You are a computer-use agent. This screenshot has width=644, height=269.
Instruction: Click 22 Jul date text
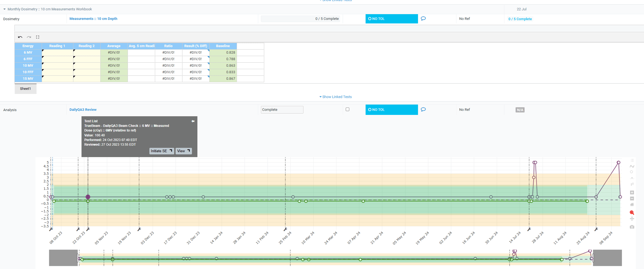pyautogui.click(x=522, y=9)
